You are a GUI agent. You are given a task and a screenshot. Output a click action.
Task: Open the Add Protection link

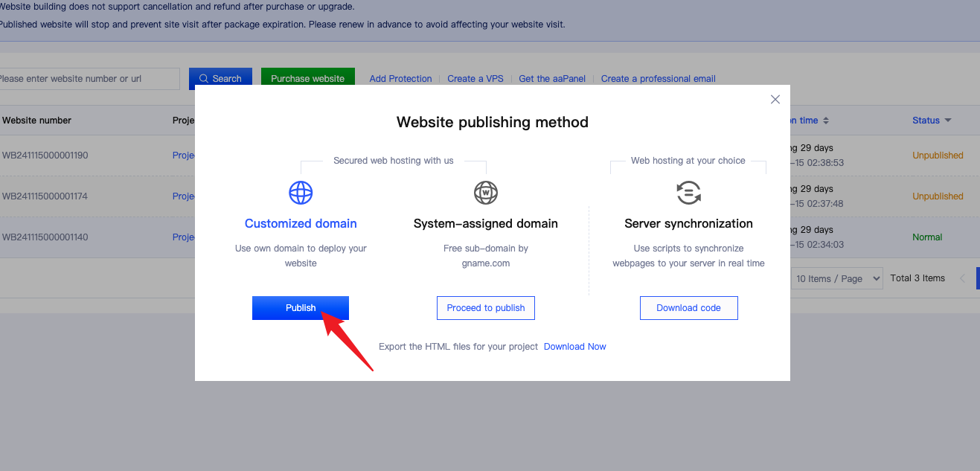coord(400,79)
